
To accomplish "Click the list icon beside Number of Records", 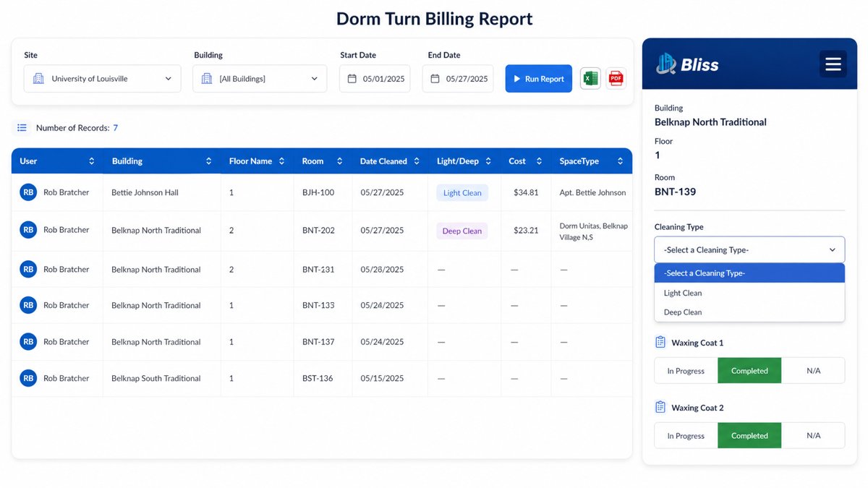I will 22,128.
